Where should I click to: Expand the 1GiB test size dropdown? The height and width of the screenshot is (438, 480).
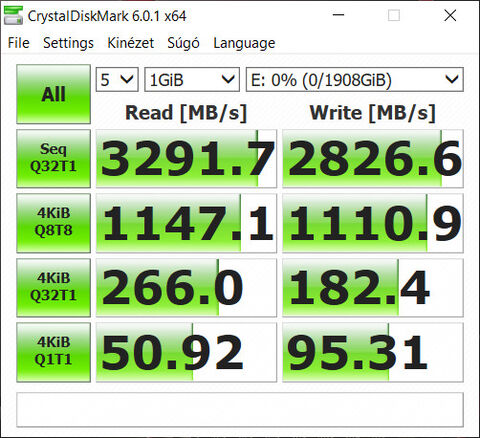192,80
